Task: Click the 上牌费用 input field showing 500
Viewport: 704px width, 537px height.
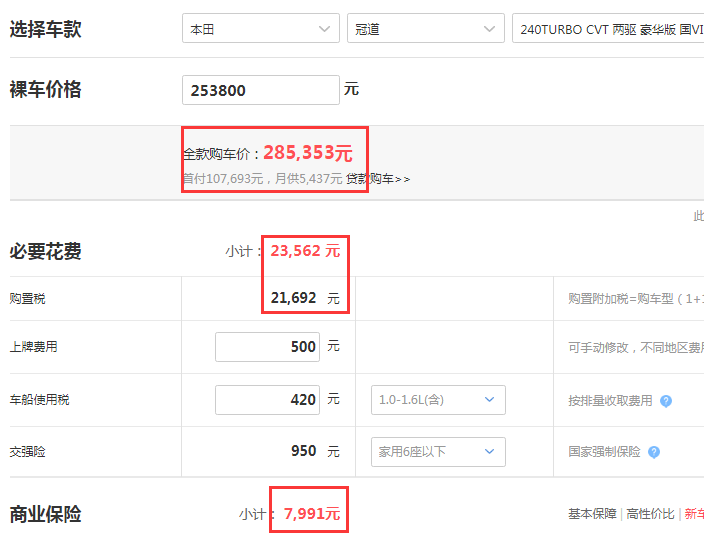Action: pos(268,347)
